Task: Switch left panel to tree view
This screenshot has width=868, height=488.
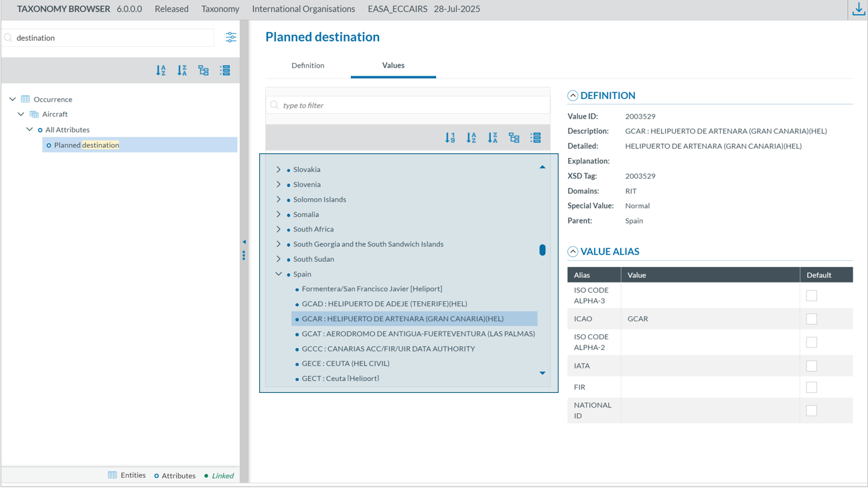Action: (204, 70)
